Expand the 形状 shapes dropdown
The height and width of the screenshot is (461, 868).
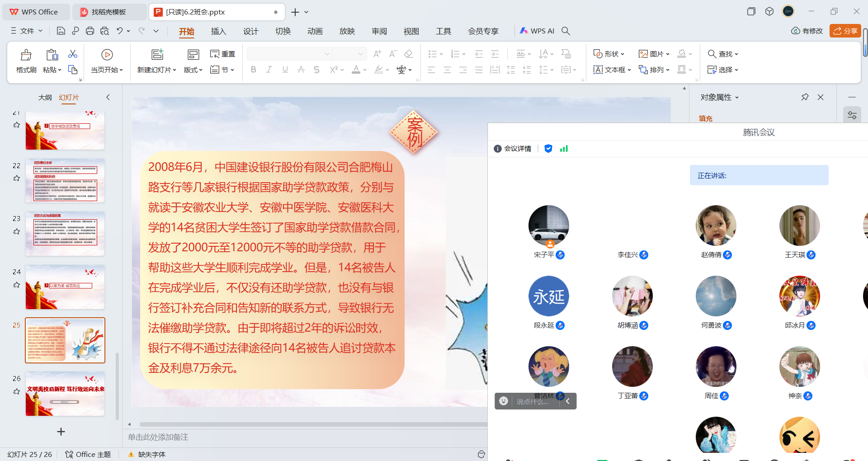click(609, 54)
